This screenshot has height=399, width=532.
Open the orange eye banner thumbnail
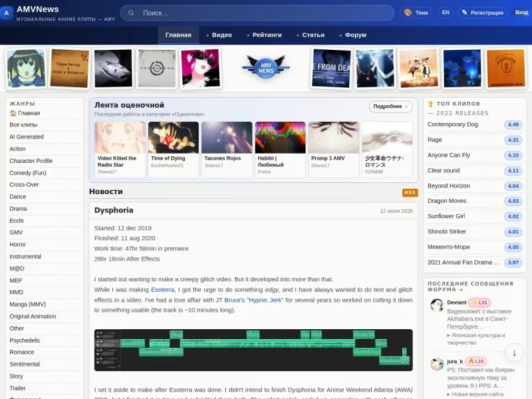[505, 68]
